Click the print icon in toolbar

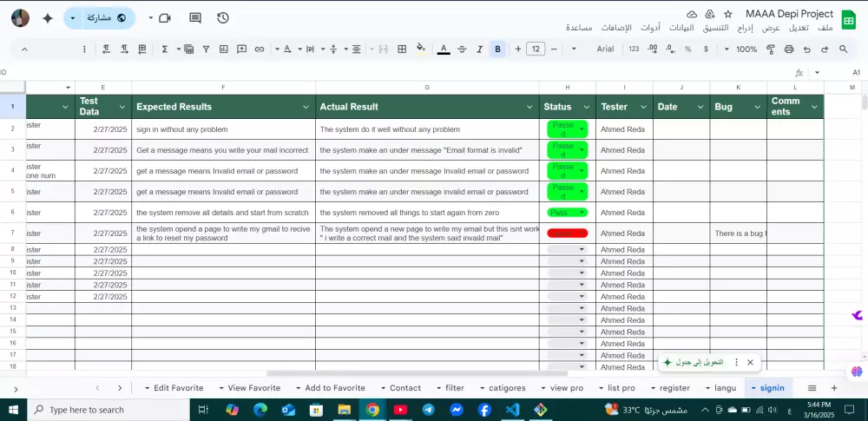pyautogui.click(x=789, y=49)
